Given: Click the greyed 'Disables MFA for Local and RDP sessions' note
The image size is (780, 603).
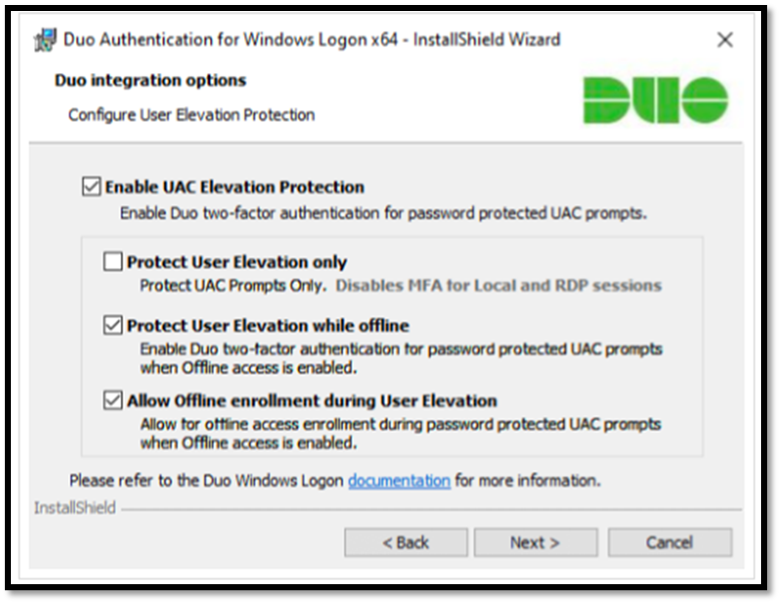Looking at the screenshot, I should (x=498, y=286).
